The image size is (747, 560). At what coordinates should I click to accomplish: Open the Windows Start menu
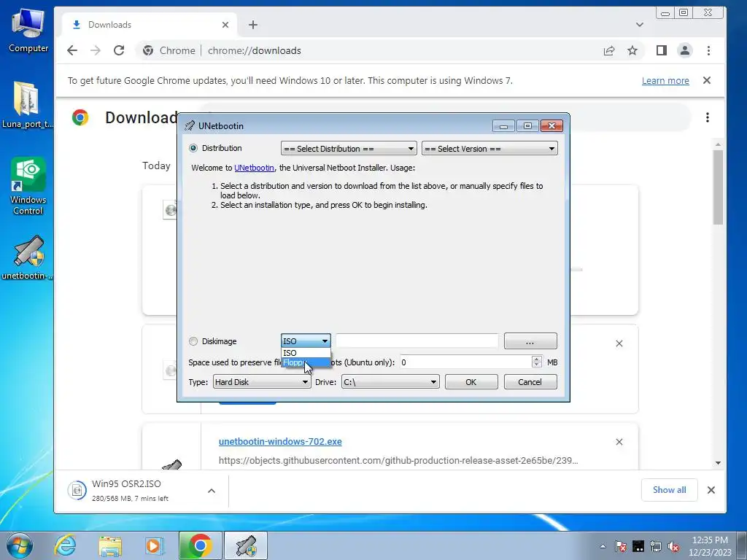20,545
